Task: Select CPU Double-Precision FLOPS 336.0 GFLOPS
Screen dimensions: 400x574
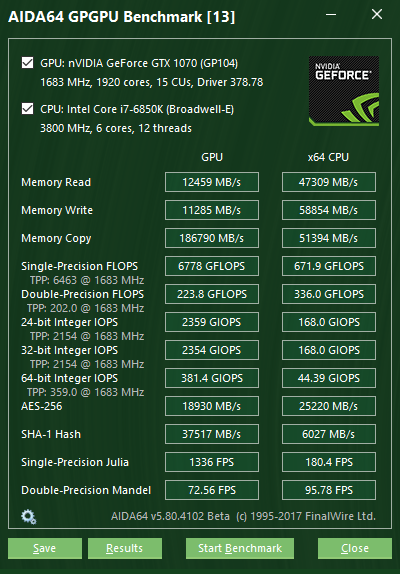Action: pos(329,294)
